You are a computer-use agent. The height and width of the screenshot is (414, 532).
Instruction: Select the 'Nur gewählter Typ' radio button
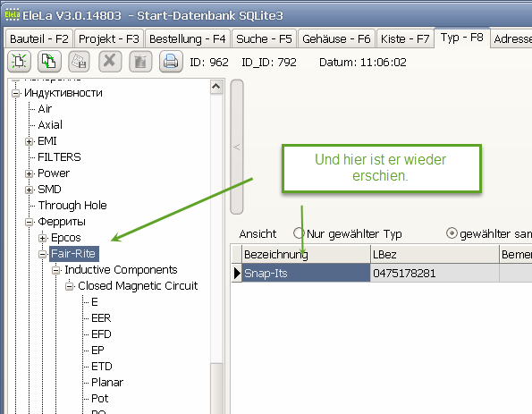[x=299, y=233]
